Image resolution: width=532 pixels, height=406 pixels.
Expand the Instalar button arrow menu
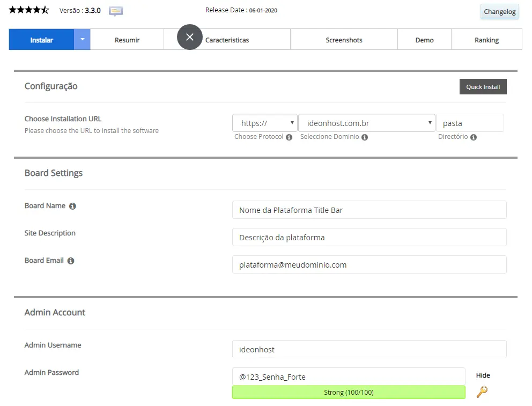(x=82, y=40)
